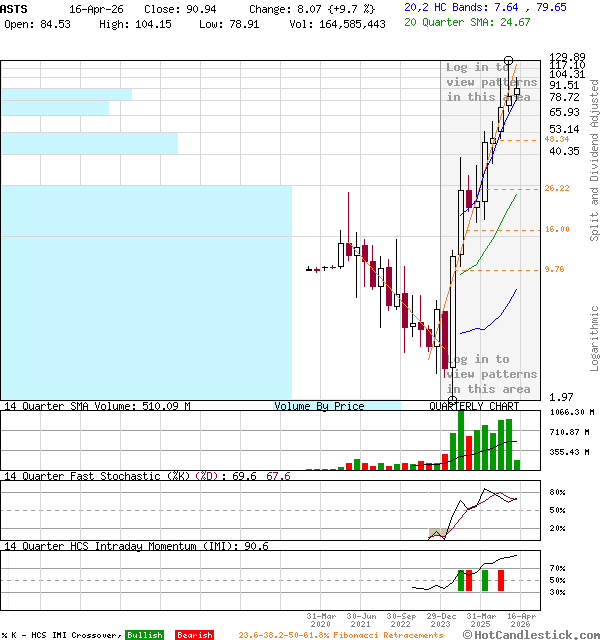Image resolution: width=600 pixels, height=640 pixels.
Task: Click the 26.22 Fibonacci retracement label
Action: [557, 188]
